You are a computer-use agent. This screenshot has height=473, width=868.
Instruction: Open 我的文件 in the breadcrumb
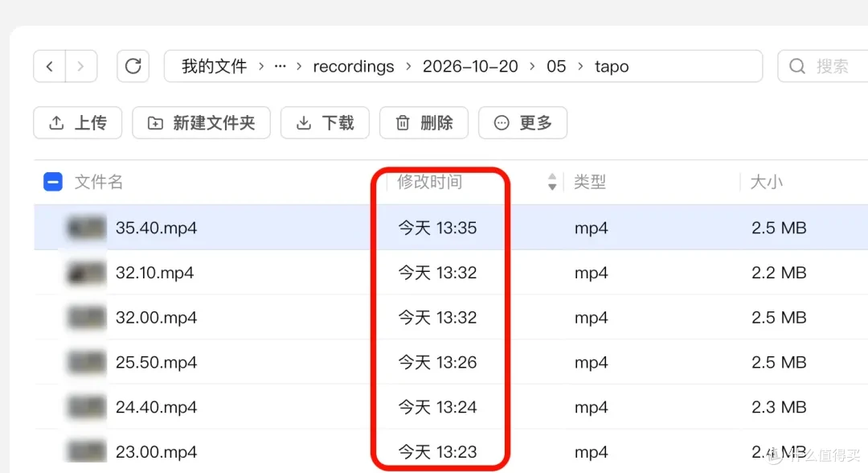coord(215,67)
